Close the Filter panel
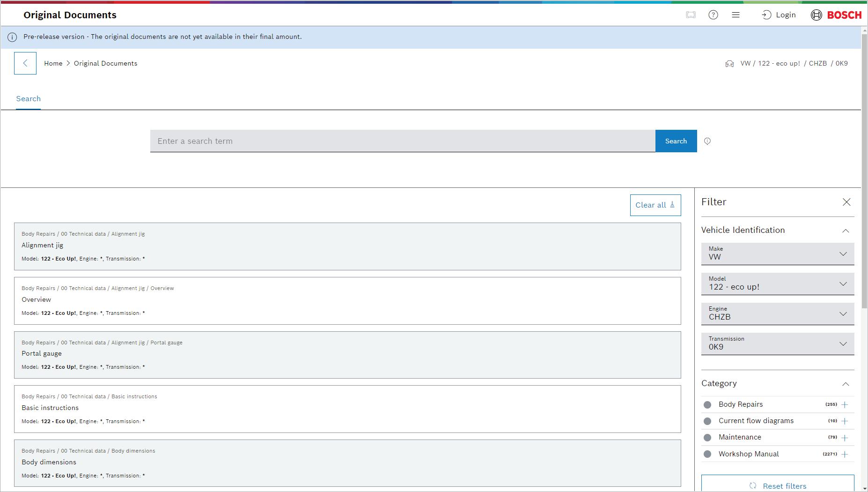Screen dimensions: 868x492 846,202
